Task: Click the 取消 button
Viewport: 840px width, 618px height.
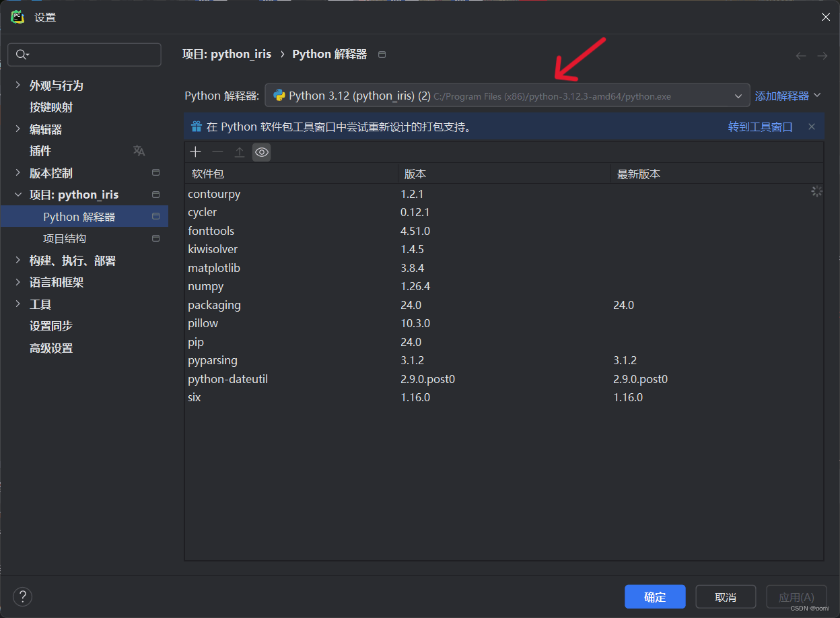Action: (x=726, y=597)
